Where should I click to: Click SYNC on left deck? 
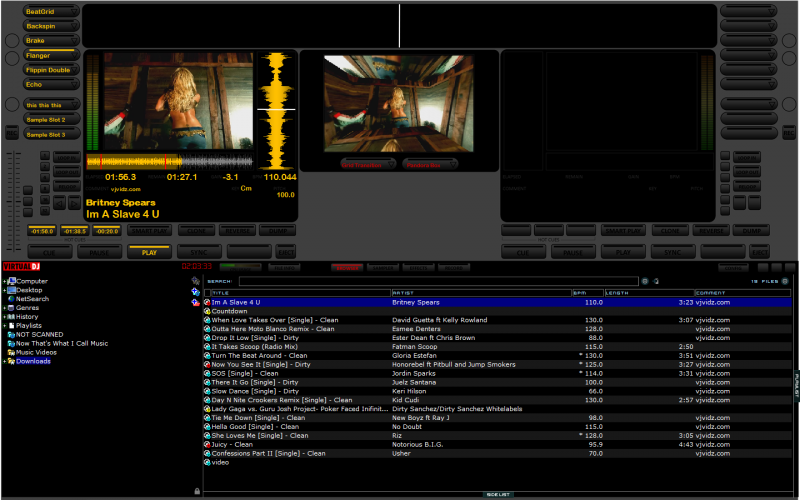(x=199, y=252)
